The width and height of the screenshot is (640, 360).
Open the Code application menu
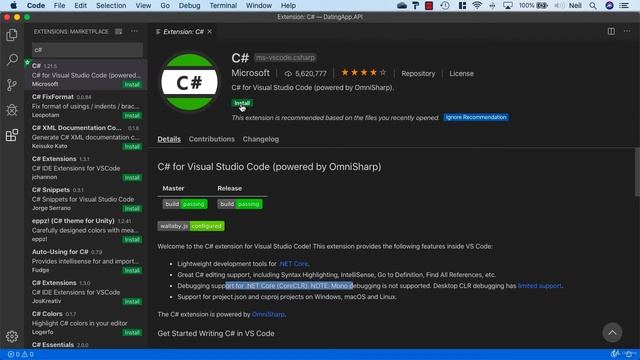(x=36, y=5)
